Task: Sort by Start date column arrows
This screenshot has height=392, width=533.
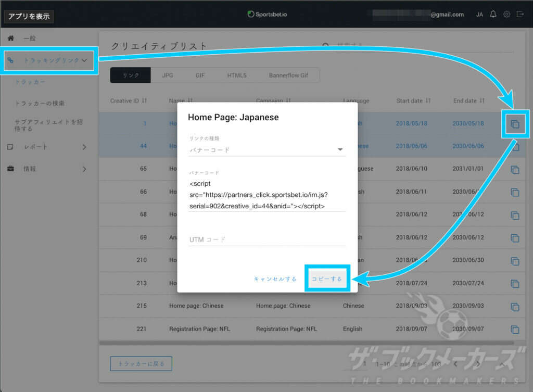Action: [x=428, y=100]
